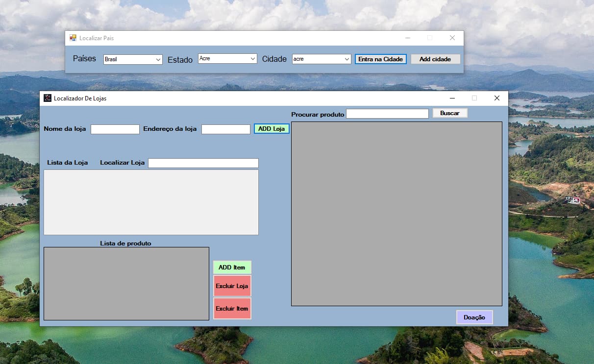Focus the Endereço da loja input
594x364 pixels.
pyautogui.click(x=226, y=129)
